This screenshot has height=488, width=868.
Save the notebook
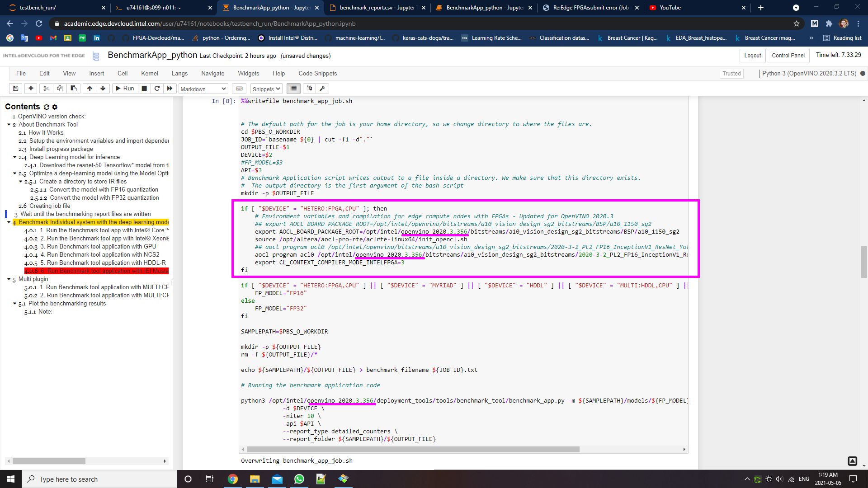click(x=15, y=89)
